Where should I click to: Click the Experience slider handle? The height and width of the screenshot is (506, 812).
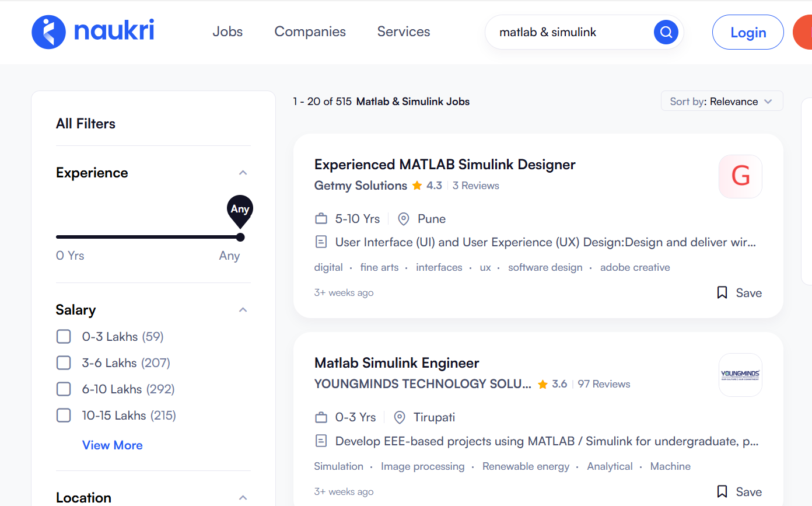click(x=240, y=237)
